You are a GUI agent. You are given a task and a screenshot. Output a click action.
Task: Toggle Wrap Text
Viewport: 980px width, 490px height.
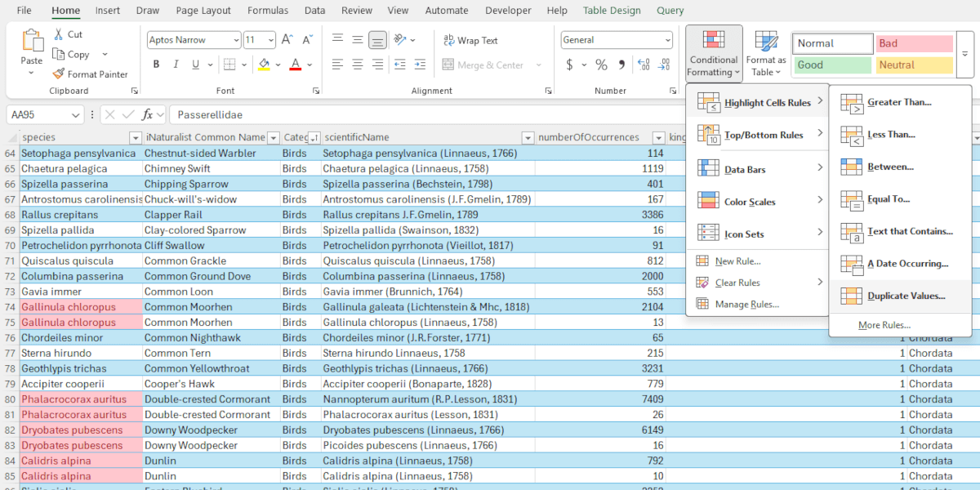[x=471, y=40]
